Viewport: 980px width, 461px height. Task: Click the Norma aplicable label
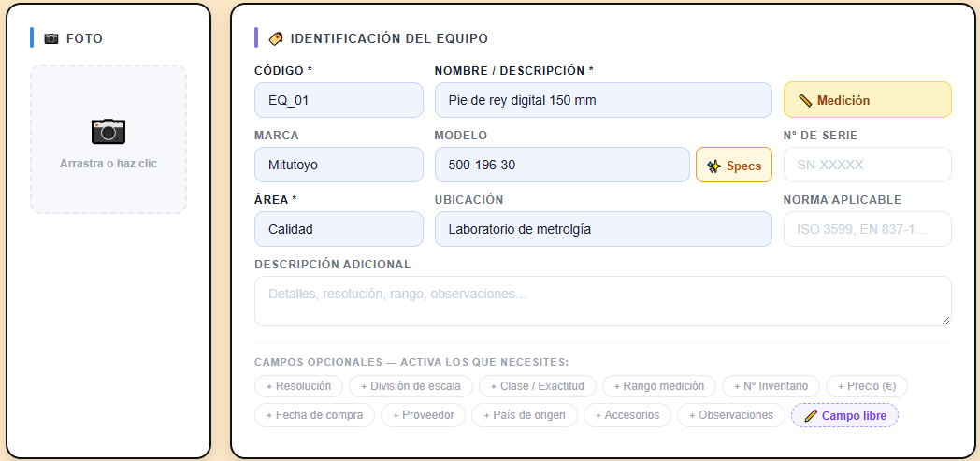click(843, 200)
